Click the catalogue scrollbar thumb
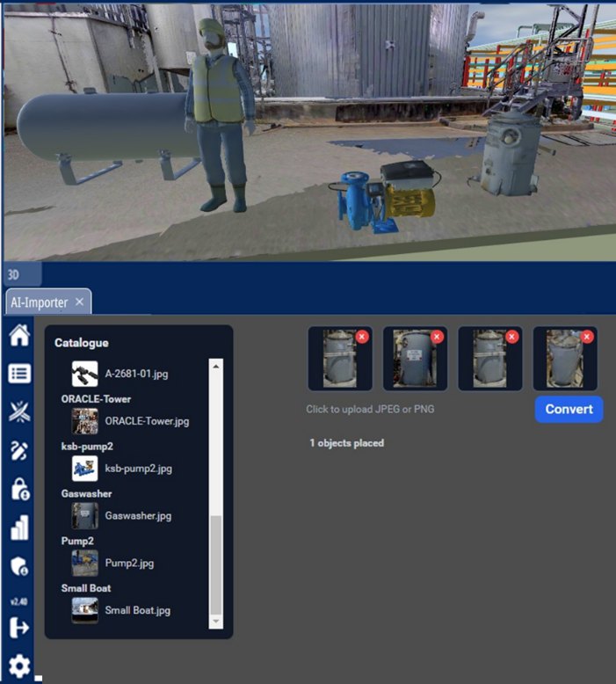 point(216,565)
